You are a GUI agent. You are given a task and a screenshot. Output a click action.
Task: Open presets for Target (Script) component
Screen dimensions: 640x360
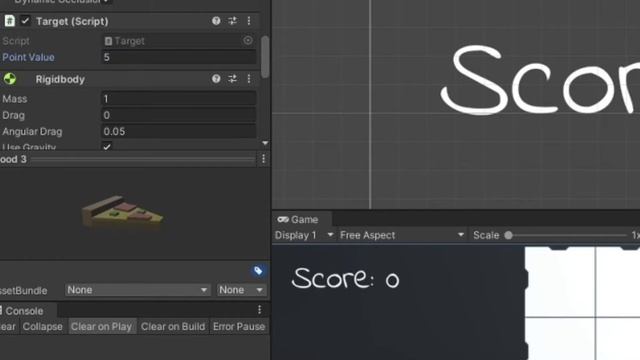[x=232, y=21]
